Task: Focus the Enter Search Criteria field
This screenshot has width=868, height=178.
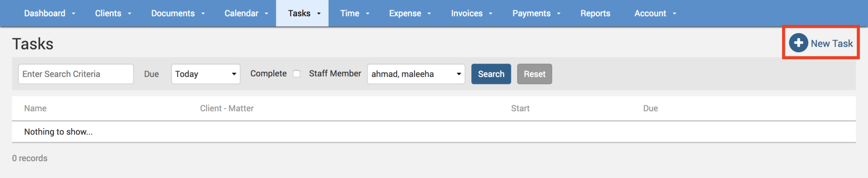Action: 76,74
